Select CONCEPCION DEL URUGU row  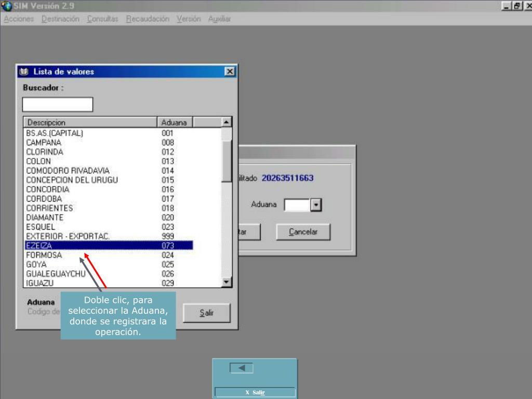click(x=109, y=180)
